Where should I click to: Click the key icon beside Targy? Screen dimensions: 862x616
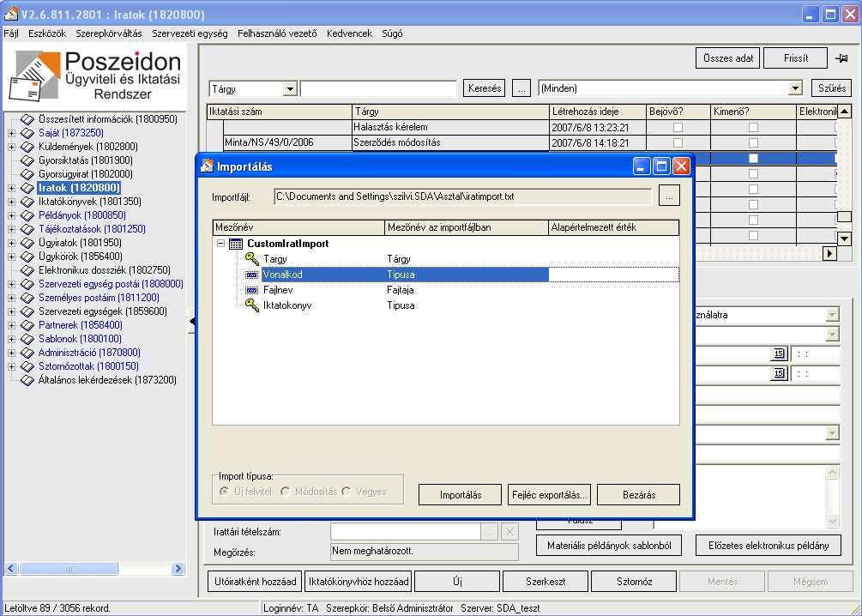pyautogui.click(x=252, y=258)
